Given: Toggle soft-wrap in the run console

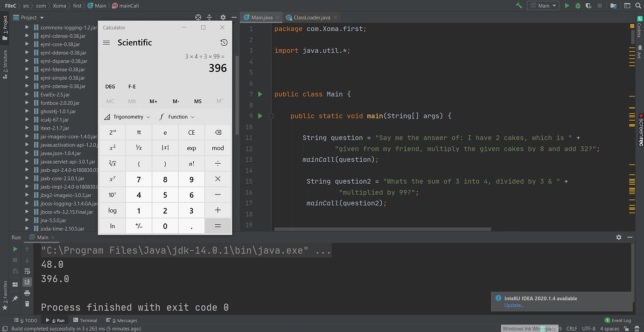Looking at the screenshot, I should coord(27,271).
